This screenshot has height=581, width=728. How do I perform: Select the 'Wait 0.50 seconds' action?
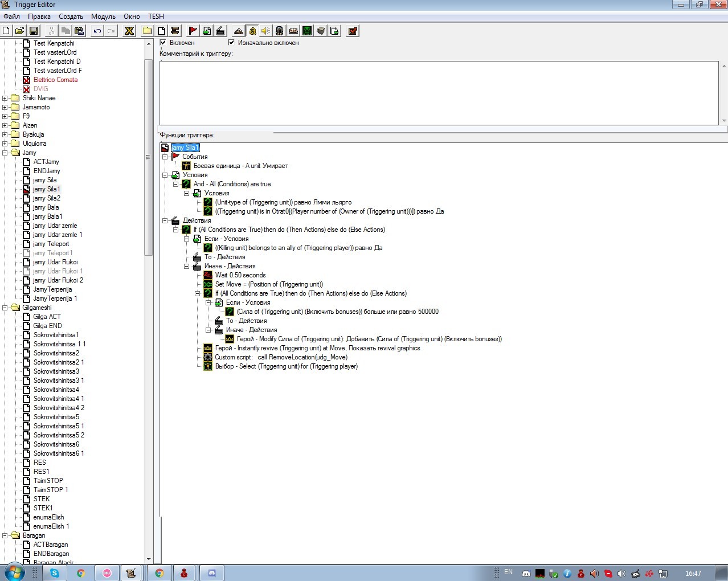coord(240,275)
